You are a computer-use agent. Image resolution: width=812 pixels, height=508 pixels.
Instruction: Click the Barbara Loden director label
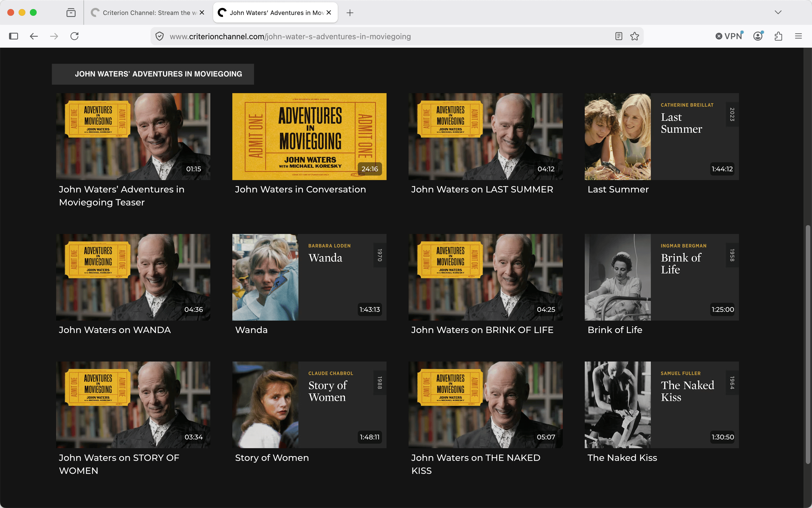point(329,246)
